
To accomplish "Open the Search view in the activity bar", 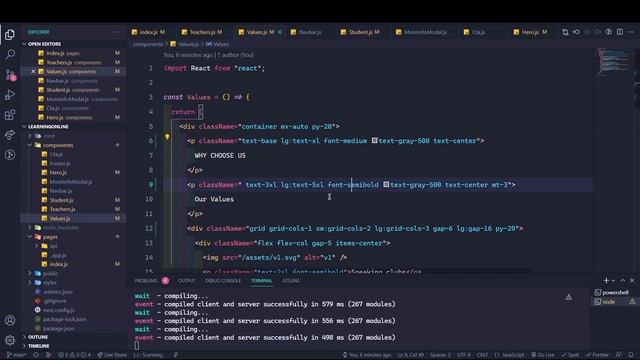I will click(x=10, y=54).
